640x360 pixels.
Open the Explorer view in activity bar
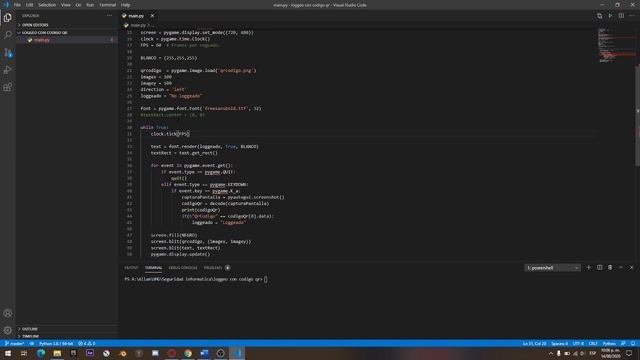[x=8, y=18]
